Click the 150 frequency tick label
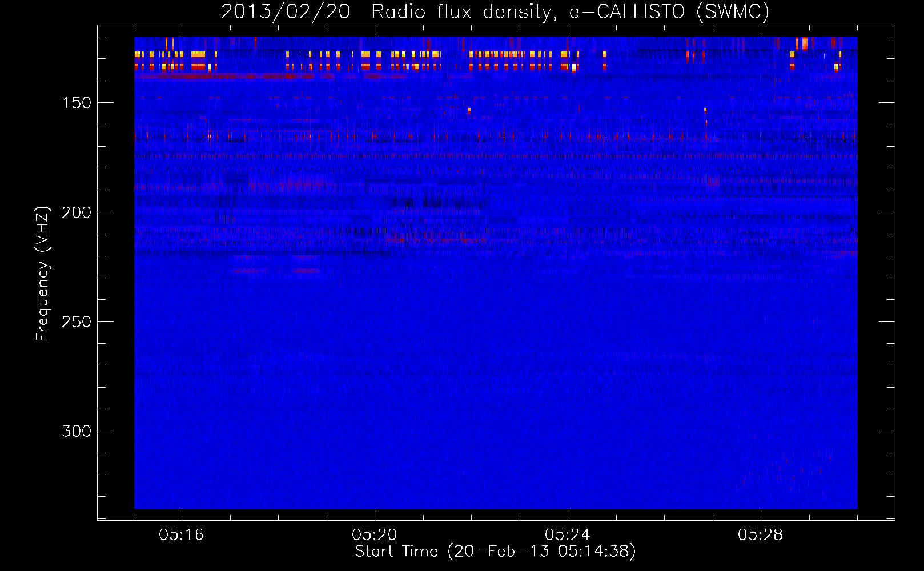The image size is (924, 571). pos(77,103)
